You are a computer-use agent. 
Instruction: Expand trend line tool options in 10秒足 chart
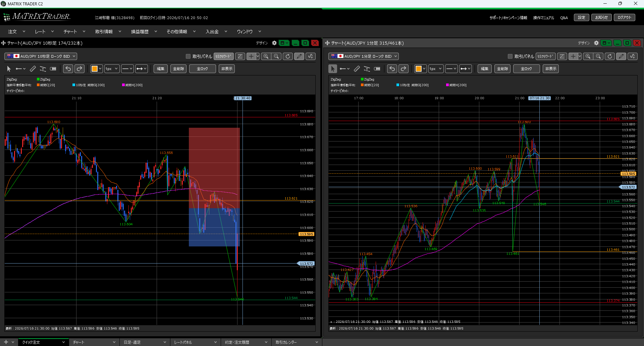coord(24,69)
